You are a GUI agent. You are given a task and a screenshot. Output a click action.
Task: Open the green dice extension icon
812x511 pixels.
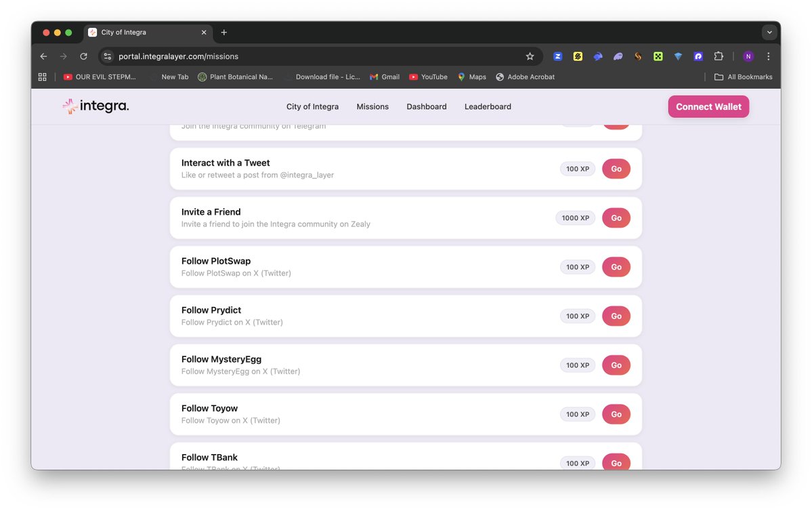click(658, 56)
